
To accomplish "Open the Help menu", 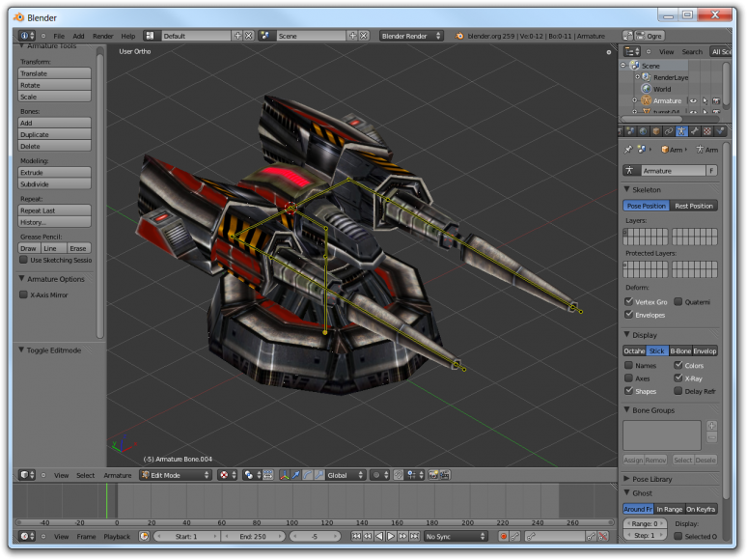I will click(x=128, y=36).
